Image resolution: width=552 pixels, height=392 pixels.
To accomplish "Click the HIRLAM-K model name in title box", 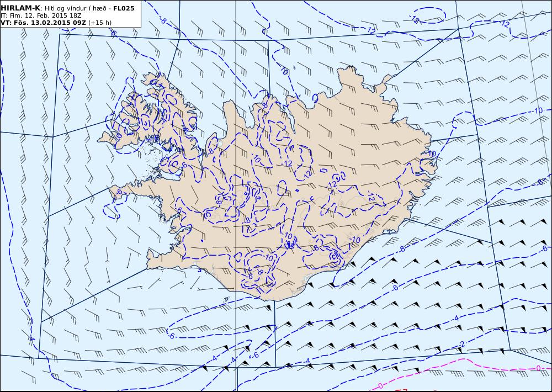I will coord(20,8).
